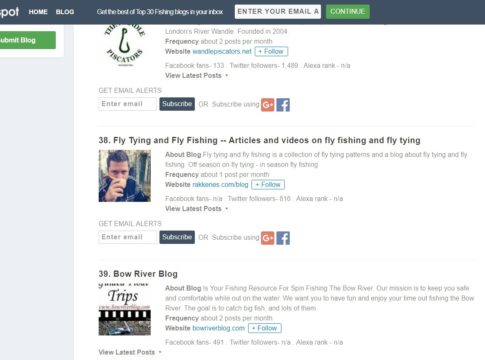Click the Subscribe button for Fly Tying alerts

[177, 237]
